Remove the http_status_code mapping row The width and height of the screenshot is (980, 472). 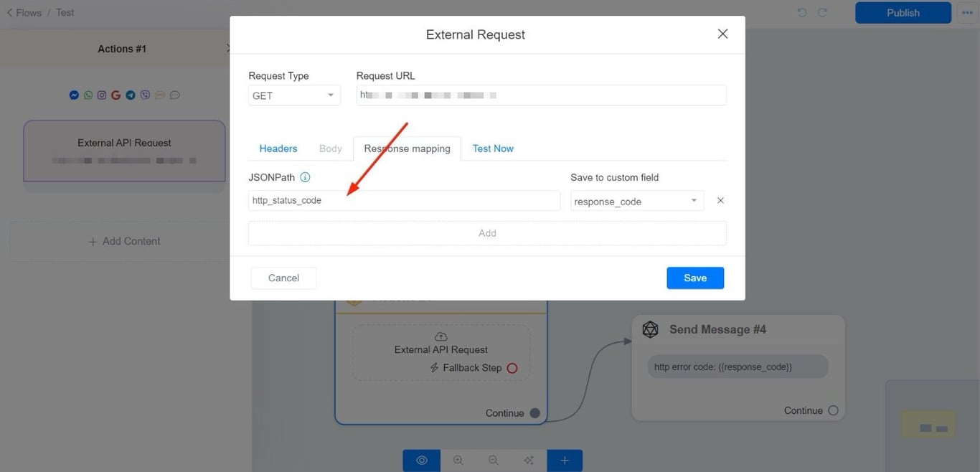(x=720, y=201)
